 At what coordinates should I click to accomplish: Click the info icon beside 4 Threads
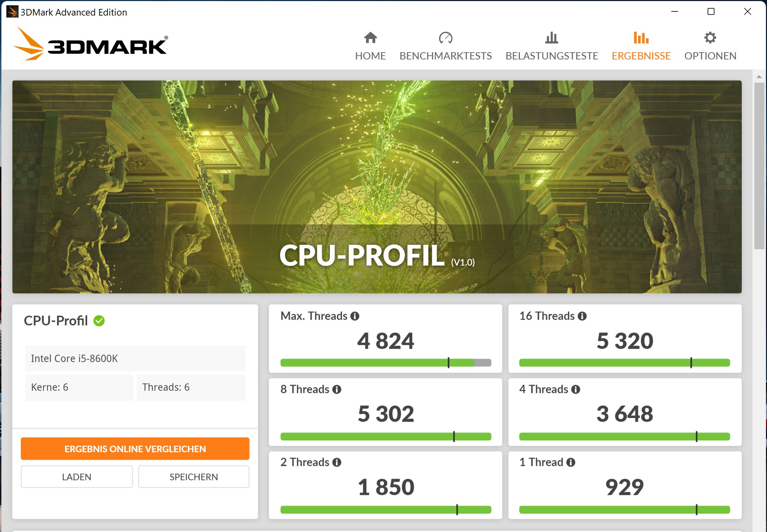coord(576,390)
